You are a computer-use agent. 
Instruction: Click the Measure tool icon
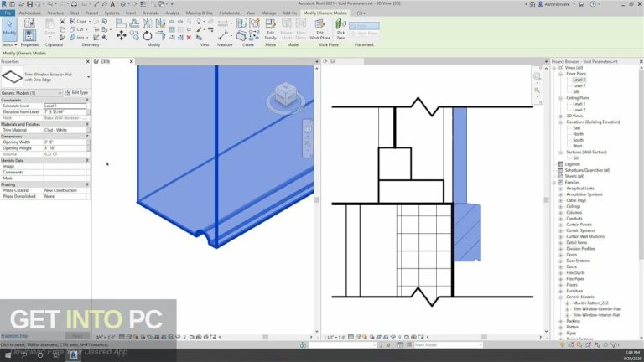tap(223, 35)
